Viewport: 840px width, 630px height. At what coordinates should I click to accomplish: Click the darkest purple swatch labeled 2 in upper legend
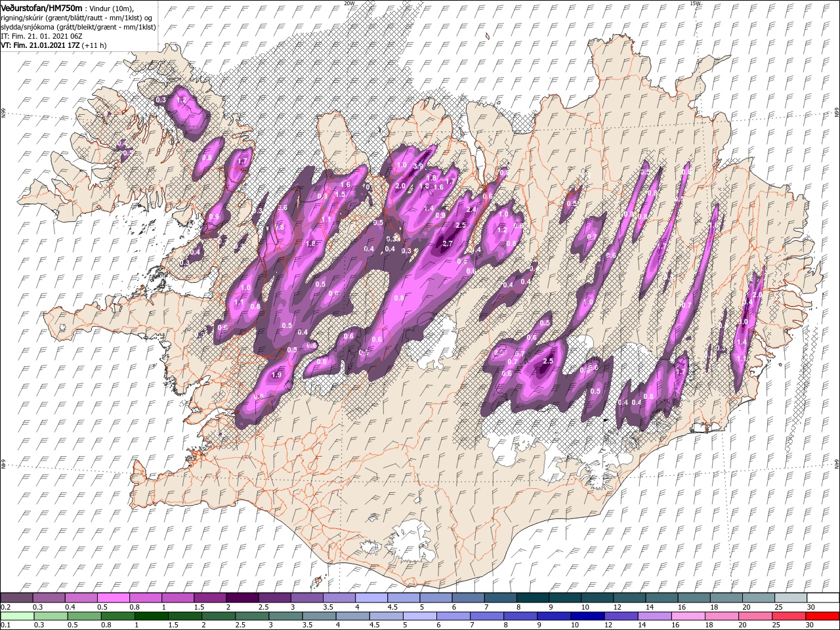pyautogui.click(x=241, y=598)
